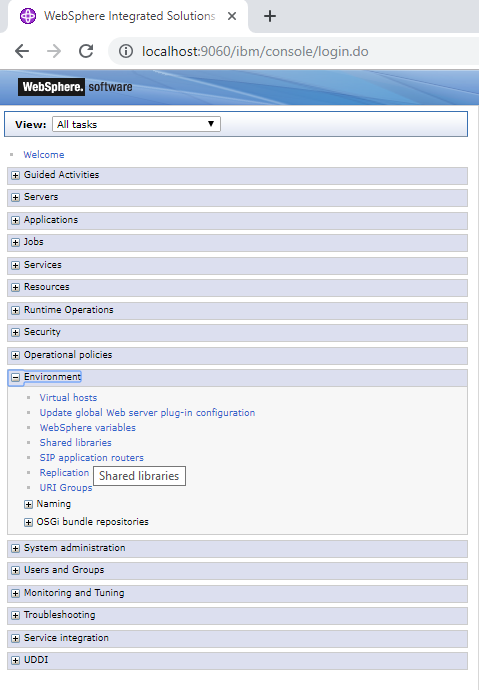Click the WebSphere software banner logo

point(75,87)
